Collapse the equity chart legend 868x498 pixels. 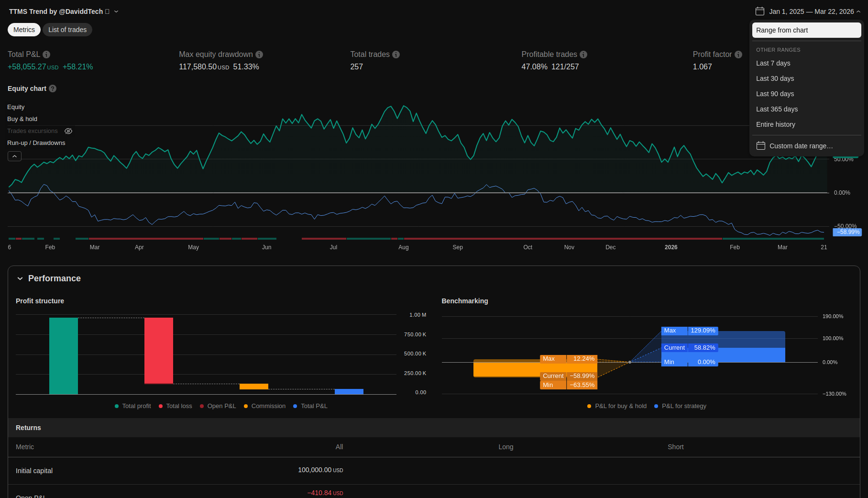click(14, 156)
